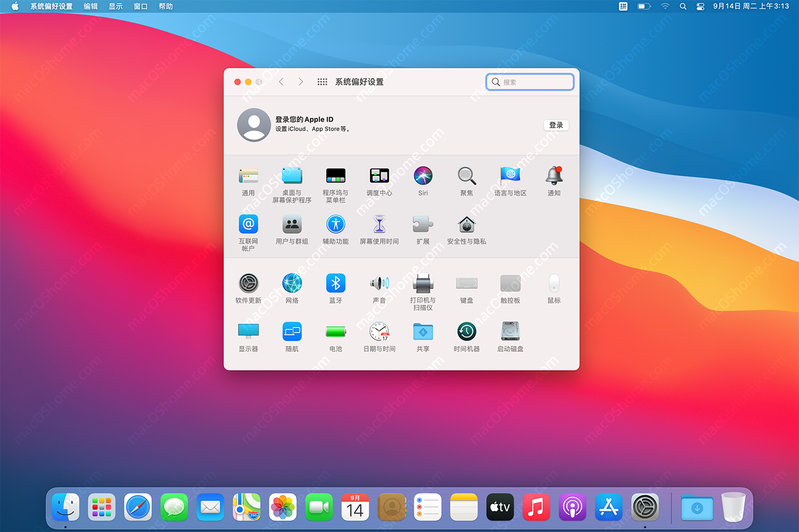Open the 显示 menu

pos(116,6)
